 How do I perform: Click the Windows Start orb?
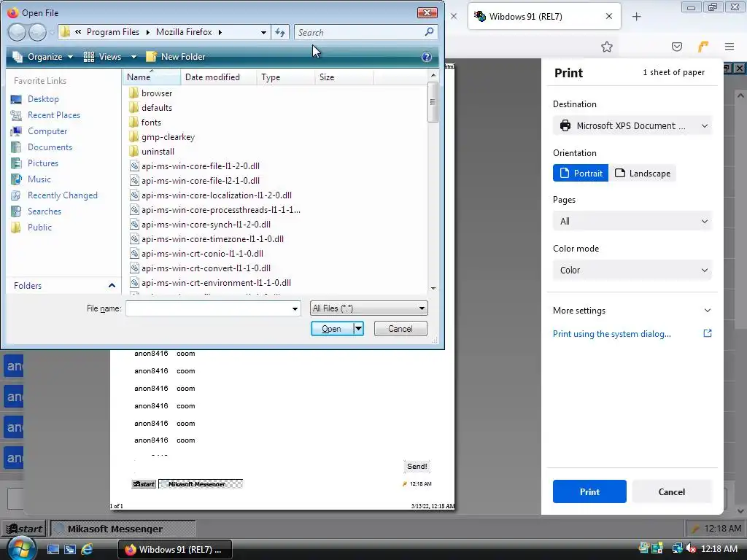(20, 548)
